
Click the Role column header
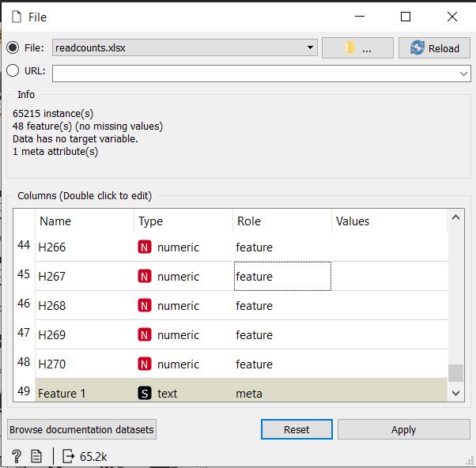(282, 221)
